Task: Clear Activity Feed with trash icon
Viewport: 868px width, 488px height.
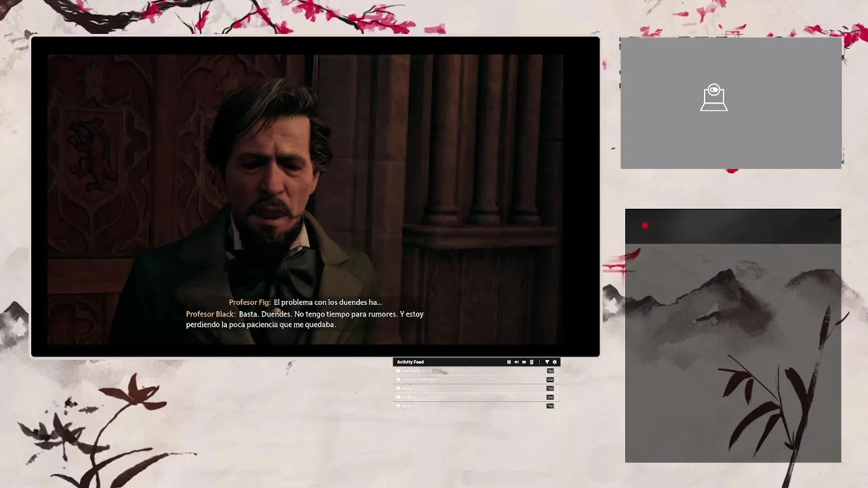Action: click(532, 362)
